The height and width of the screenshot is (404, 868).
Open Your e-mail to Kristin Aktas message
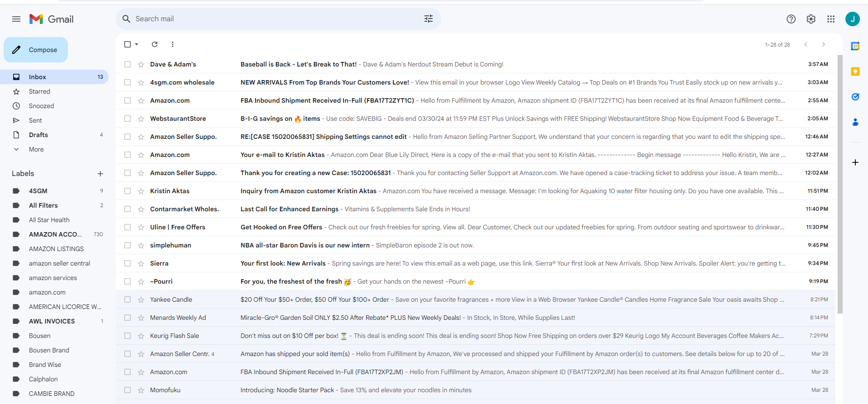(x=476, y=155)
